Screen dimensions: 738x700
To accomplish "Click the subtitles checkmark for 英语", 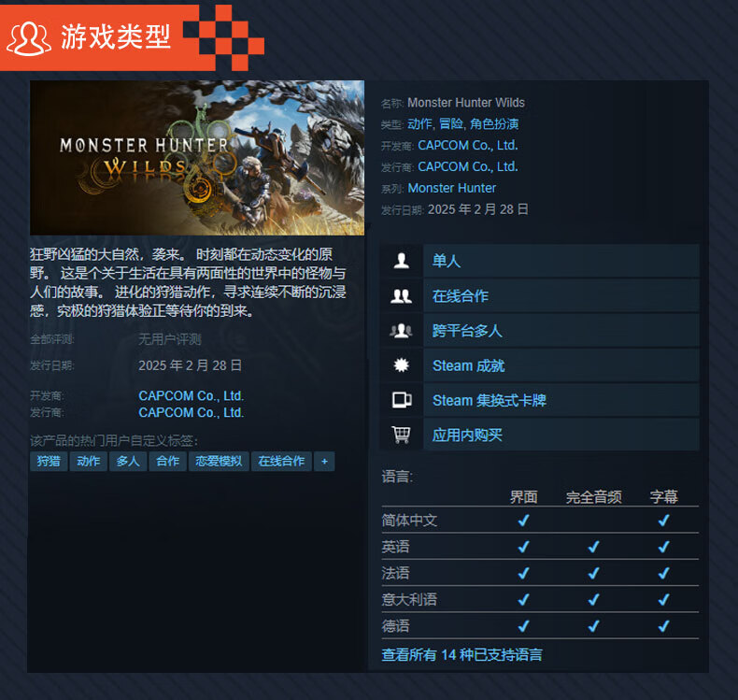I will coord(663,547).
